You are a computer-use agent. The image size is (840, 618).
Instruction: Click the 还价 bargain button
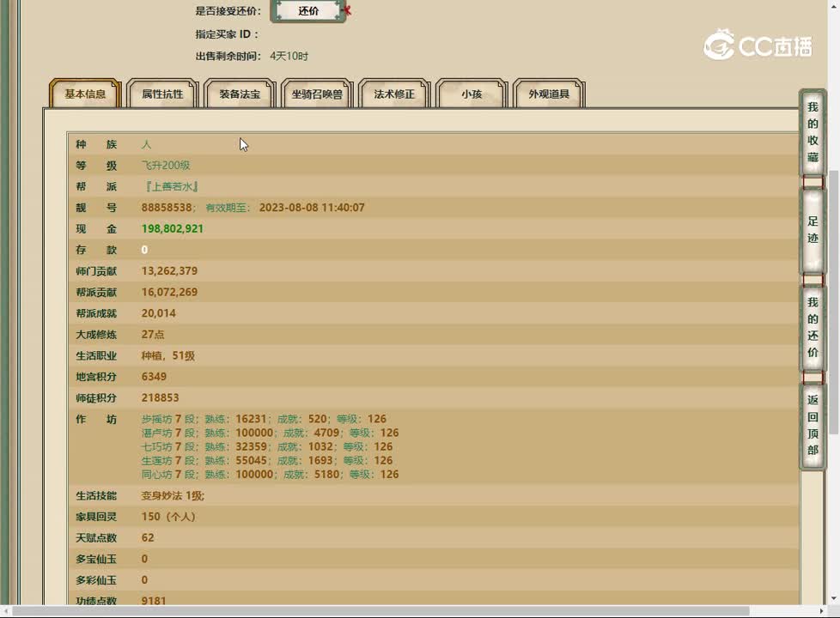pos(308,10)
